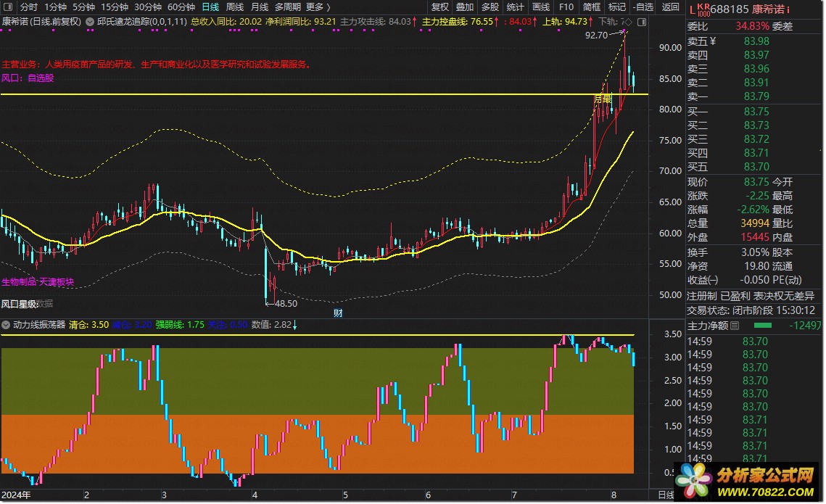826x504 pixels.
Task: Click the diamond icon in indicator header
Action: [628, 22]
